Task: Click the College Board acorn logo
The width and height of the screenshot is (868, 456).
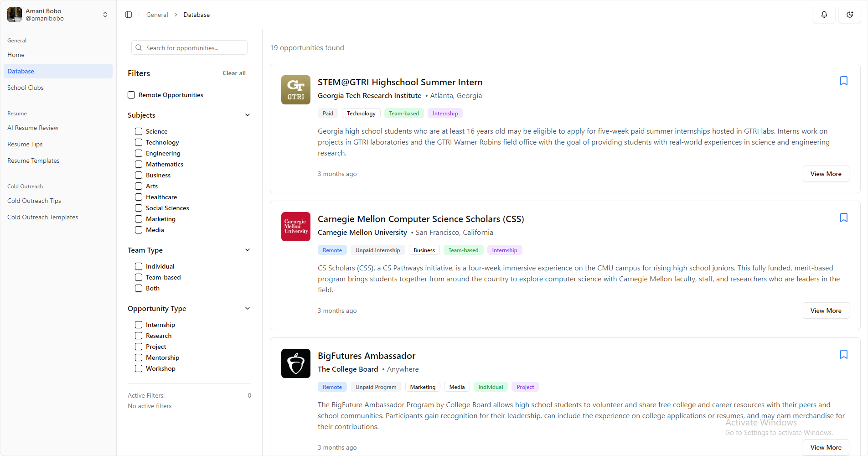Action: [x=295, y=363]
